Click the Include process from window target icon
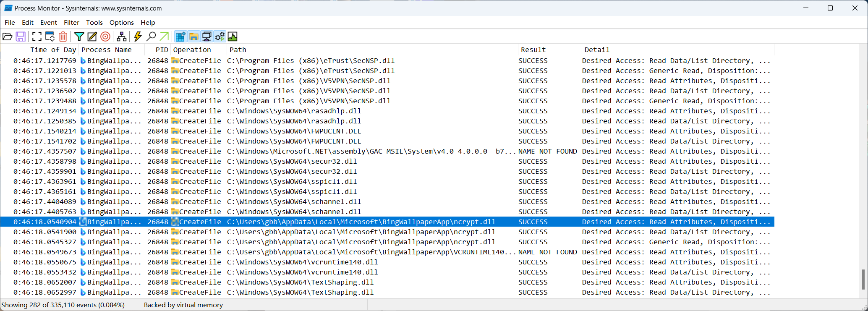This screenshot has height=311, width=868. [105, 37]
